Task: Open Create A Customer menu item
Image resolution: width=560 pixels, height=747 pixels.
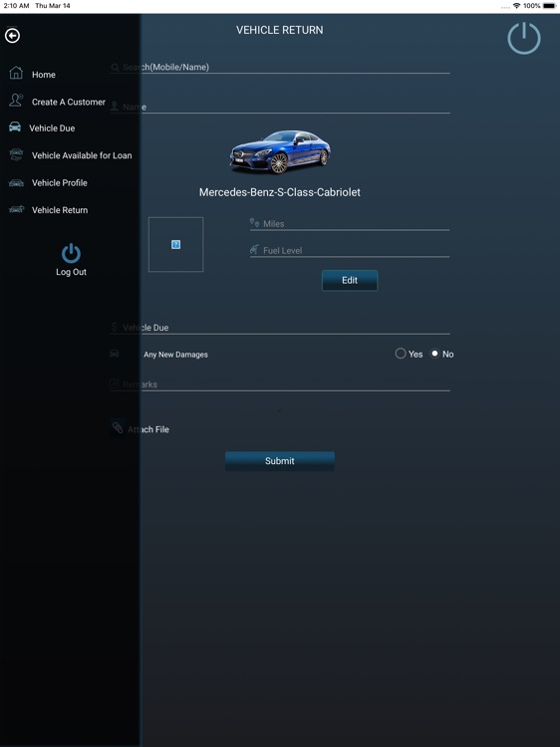Action: tap(69, 102)
